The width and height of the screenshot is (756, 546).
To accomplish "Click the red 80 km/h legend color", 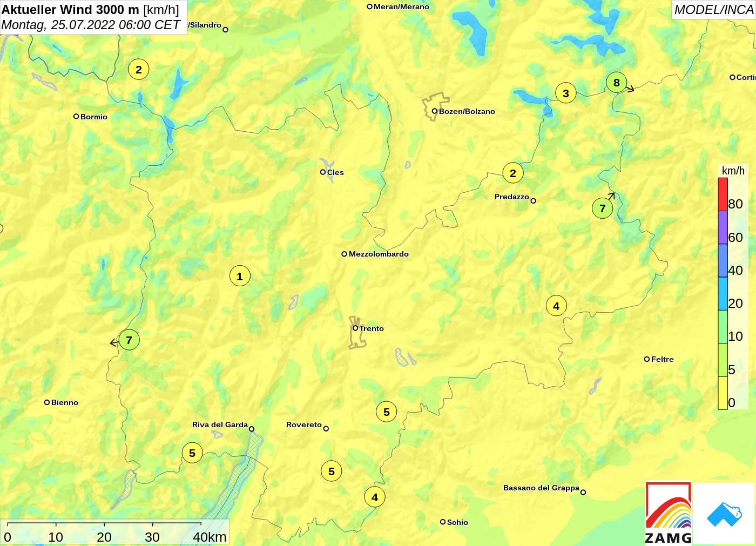I will tap(723, 194).
